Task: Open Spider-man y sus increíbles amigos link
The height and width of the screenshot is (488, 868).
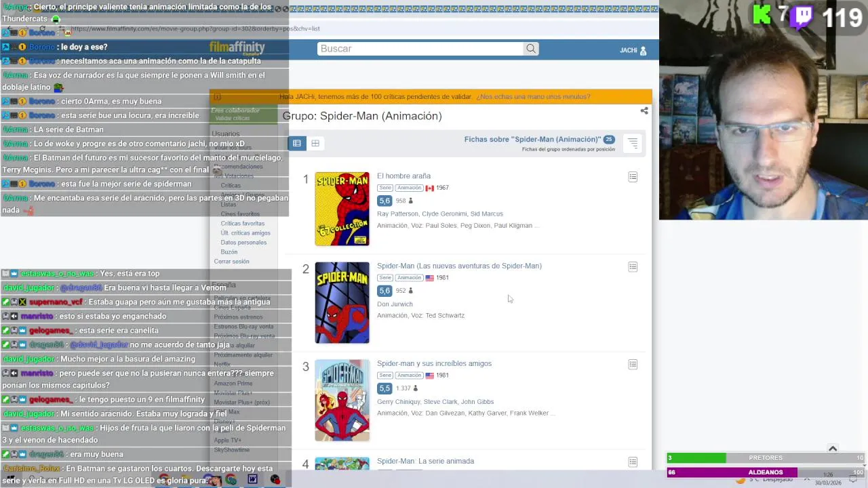Action: click(x=434, y=364)
